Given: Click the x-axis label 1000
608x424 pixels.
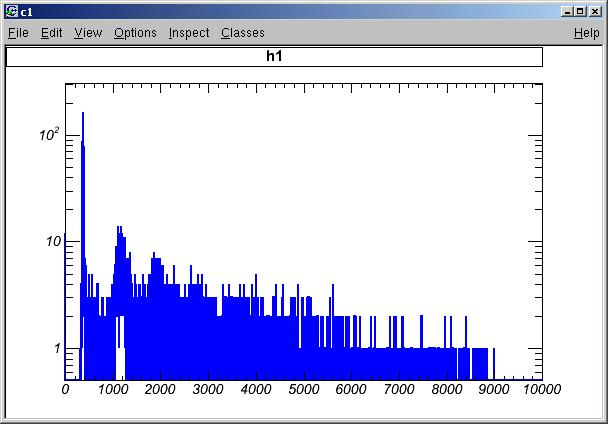Looking at the screenshot, I should coord(113,389).
